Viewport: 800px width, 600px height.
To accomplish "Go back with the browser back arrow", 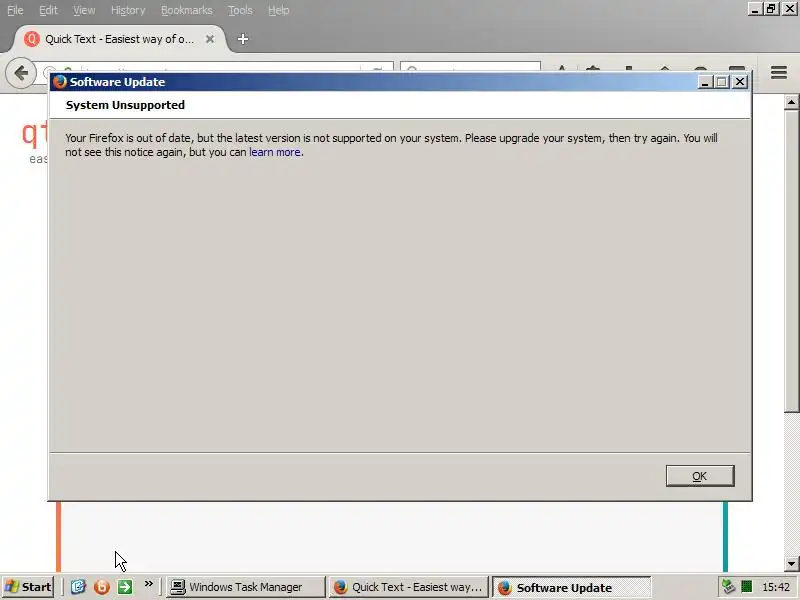I will (x=21, y=73).
